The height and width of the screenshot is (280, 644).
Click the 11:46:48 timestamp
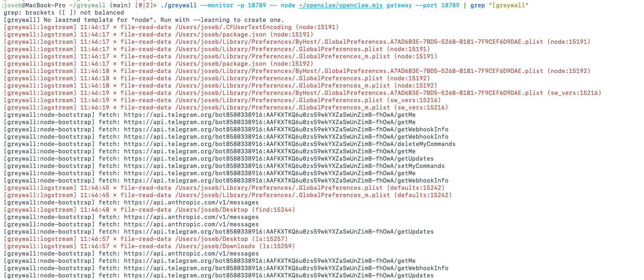(94, 210)
